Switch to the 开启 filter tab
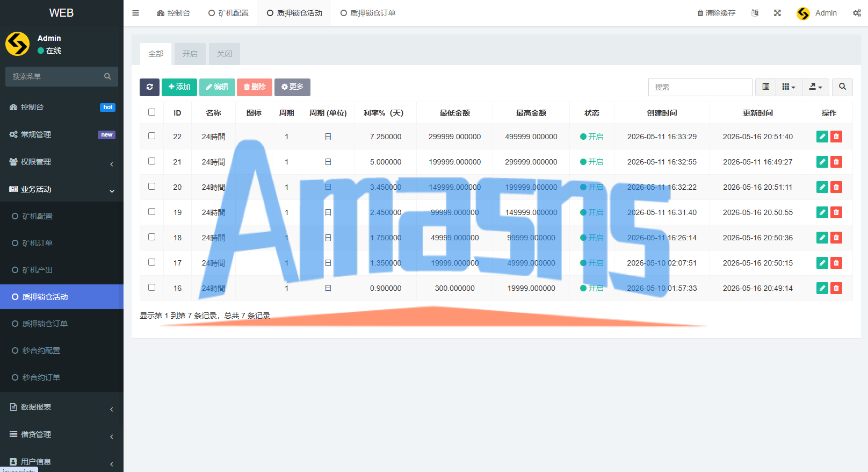 click(190, 54)
